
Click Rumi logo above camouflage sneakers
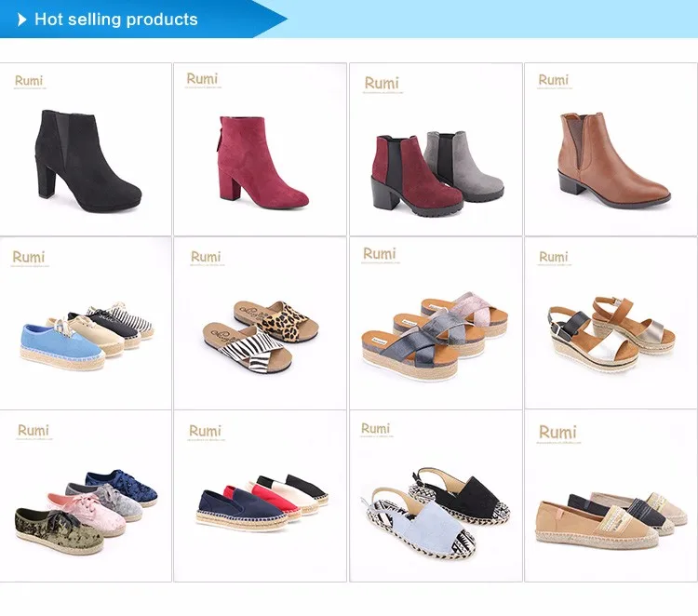[x=34, y=431]
